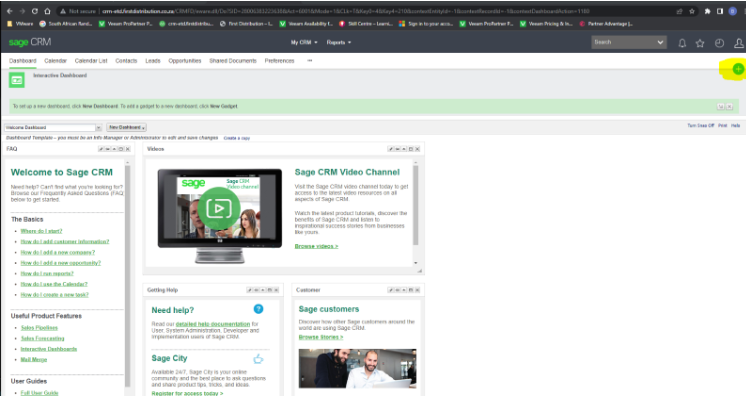746x404 pixels.
Task: Open the Mail Merge link
Action: [x=34, y=360]
